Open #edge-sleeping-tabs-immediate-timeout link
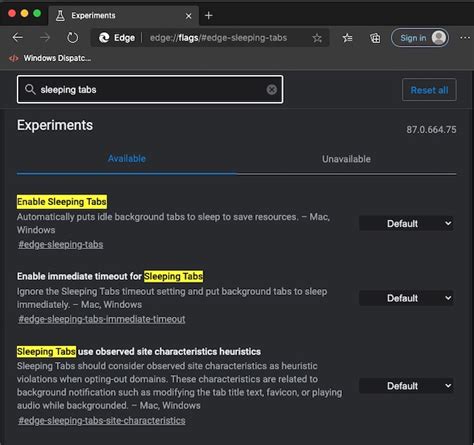Viewport: 474px width, 445px height. pyautogui.click(x=102, y=319)
